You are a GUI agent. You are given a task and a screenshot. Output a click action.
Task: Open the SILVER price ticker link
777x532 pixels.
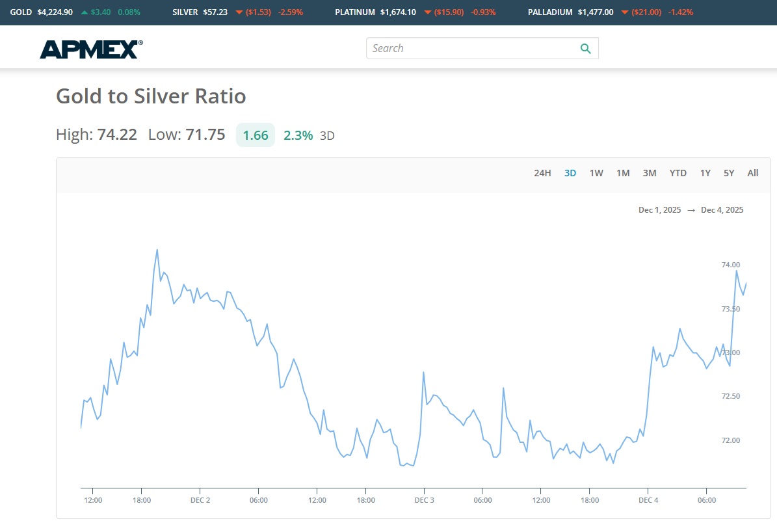(186, 12)
